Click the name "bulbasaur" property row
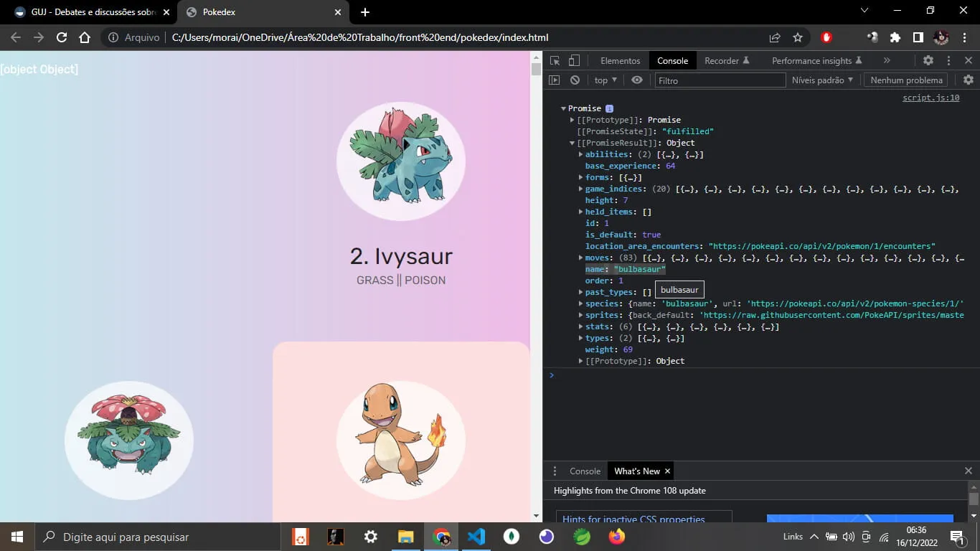 [x=626, y=269]
